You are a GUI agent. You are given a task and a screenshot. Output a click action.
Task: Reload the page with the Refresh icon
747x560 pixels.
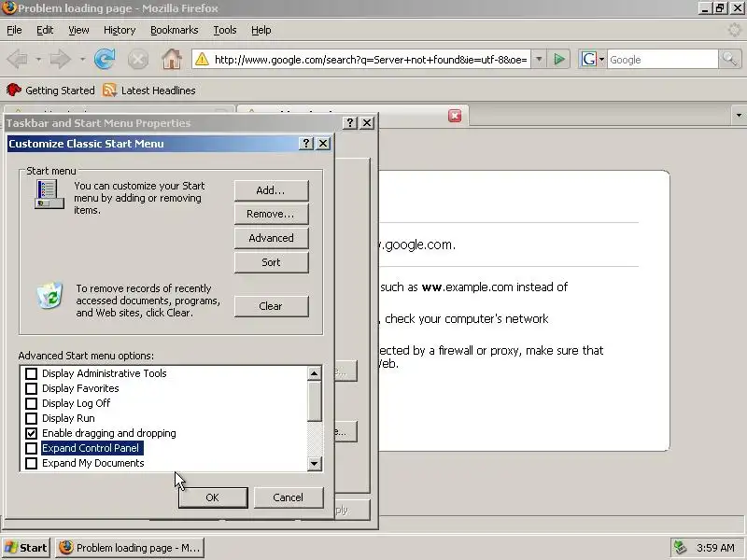pyautogui.click(x=105, y=60)
